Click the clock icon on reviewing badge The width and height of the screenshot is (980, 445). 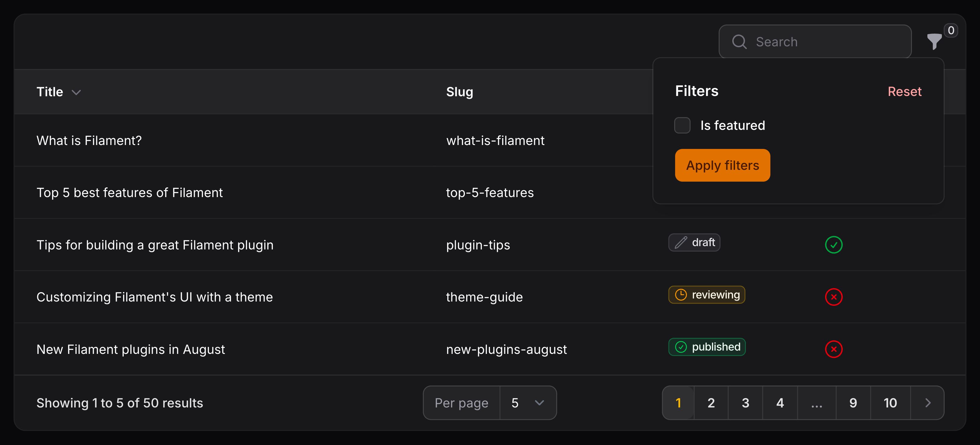click(x=681, y=295)
